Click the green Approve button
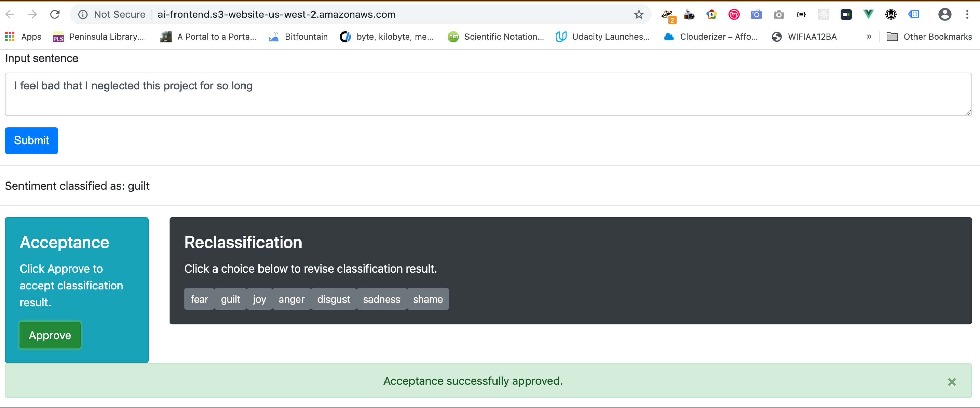The image size is (980, 408). [50, 335]
